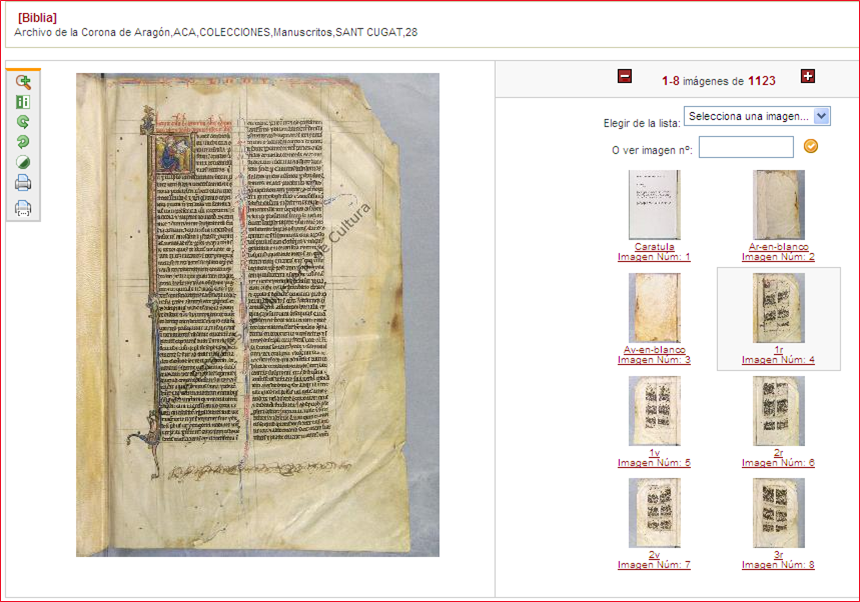Click the rotate icon with right-pointing arrowhead

(x=23, y=122)
